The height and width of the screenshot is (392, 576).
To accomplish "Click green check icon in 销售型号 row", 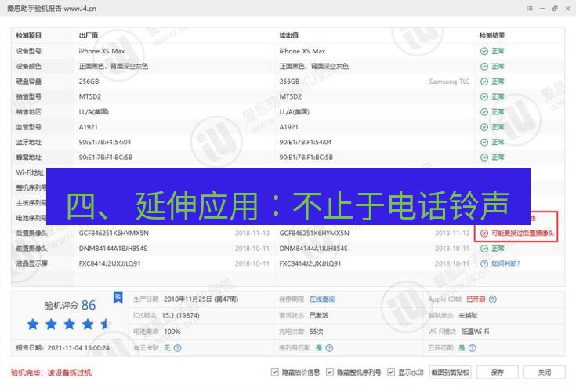I will click(484, 96).
